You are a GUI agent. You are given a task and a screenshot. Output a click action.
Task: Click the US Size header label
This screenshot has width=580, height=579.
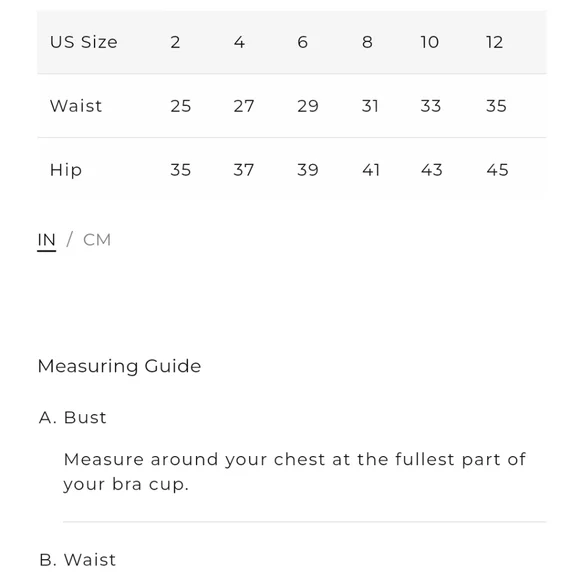[x=84, y=42]
